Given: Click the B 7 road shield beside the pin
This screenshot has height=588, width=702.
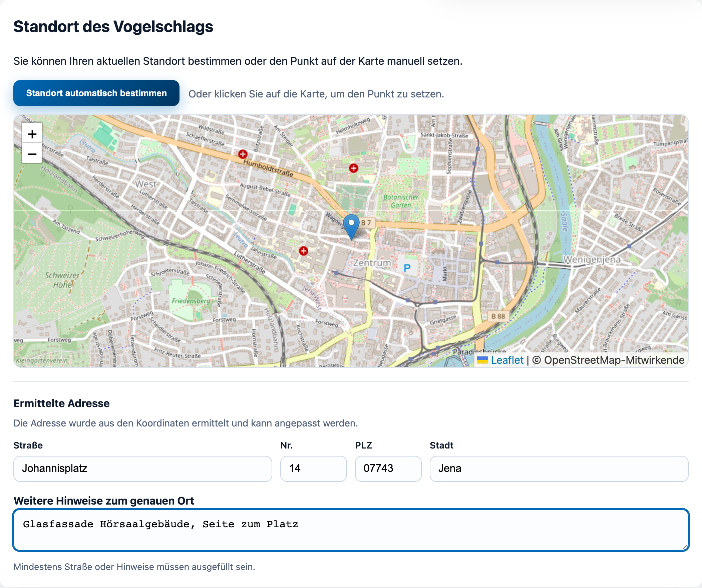Looking at the screenshot, I should click(x=366, y=223).
